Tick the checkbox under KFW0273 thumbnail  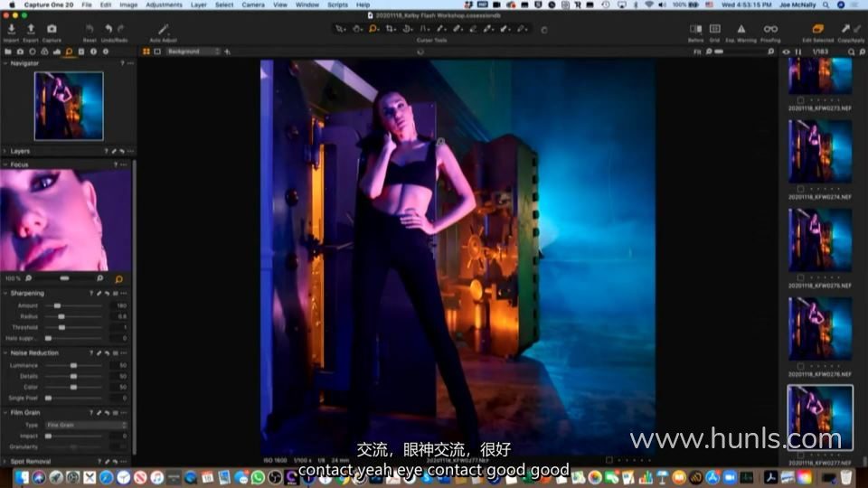click(800, 100)
